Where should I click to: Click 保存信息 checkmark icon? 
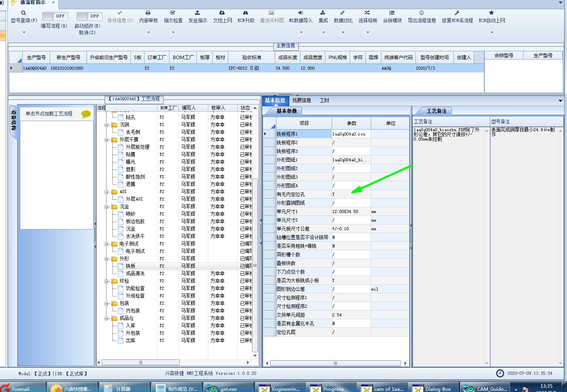(120, 13)
